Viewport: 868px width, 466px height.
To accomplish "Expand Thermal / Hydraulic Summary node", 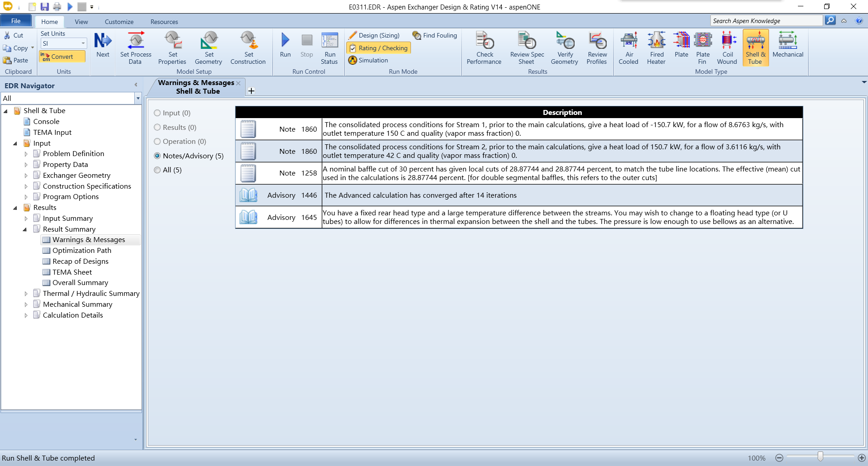I will tap(26, 294).
